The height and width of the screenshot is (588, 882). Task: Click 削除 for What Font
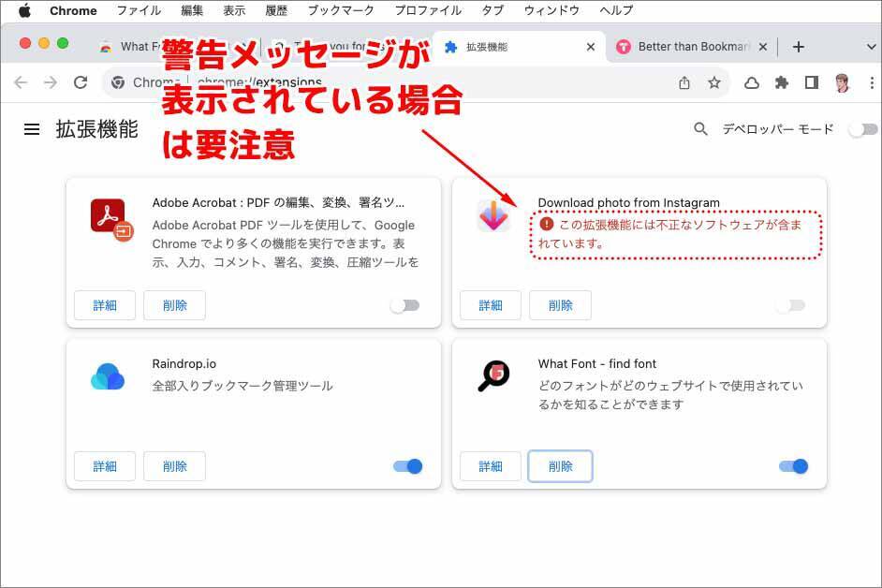(560, 466)
